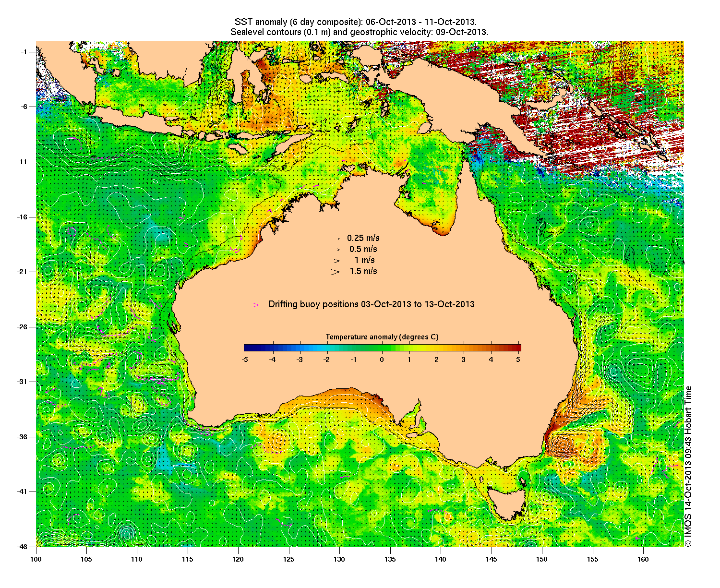The width and height of the screenshot is (720, 588).
Task: Click the colorbar tick label -5
Action: tap(245, 359)
